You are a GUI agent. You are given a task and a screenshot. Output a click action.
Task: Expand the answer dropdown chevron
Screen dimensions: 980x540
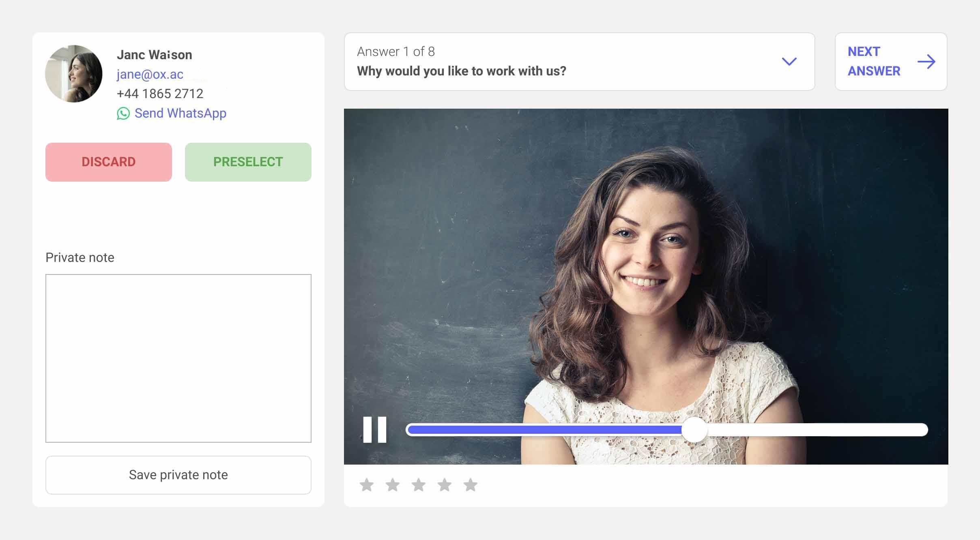click(x=789, y=61)
